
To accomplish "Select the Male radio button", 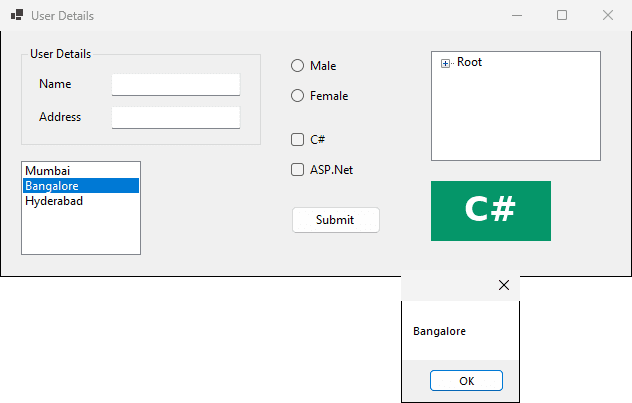I will [297, 66].
